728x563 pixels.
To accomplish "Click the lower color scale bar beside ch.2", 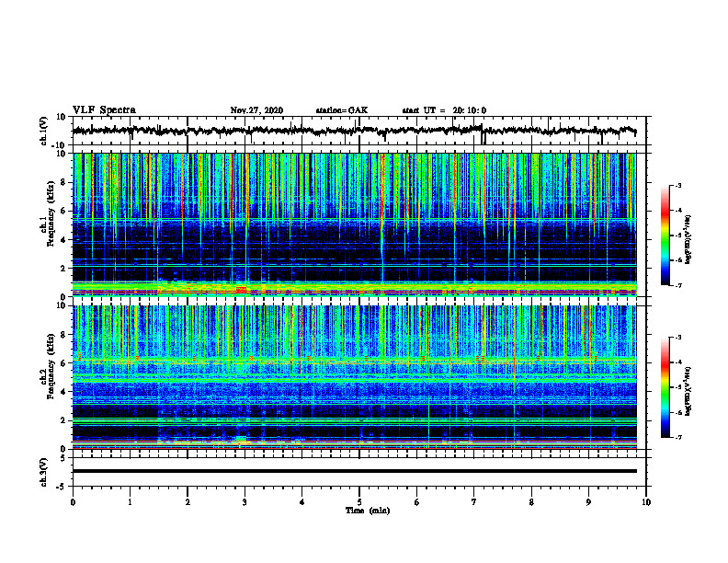I will 665,387.
